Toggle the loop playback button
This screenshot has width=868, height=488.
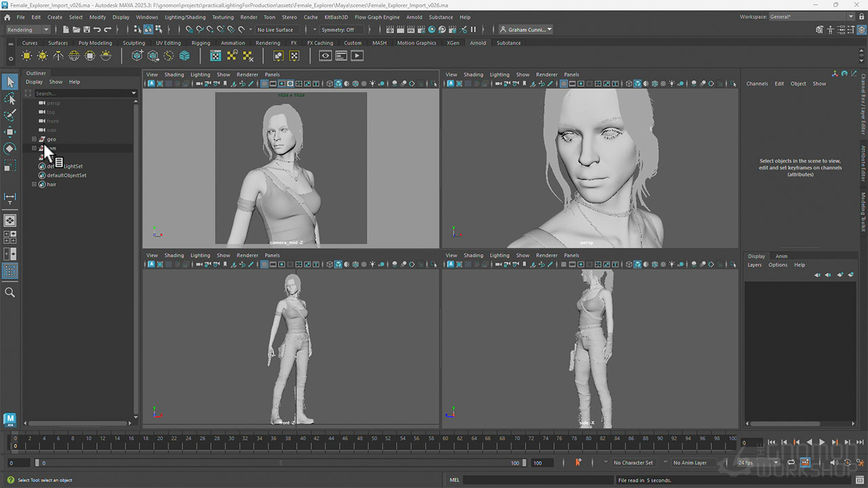click(791, 462)
